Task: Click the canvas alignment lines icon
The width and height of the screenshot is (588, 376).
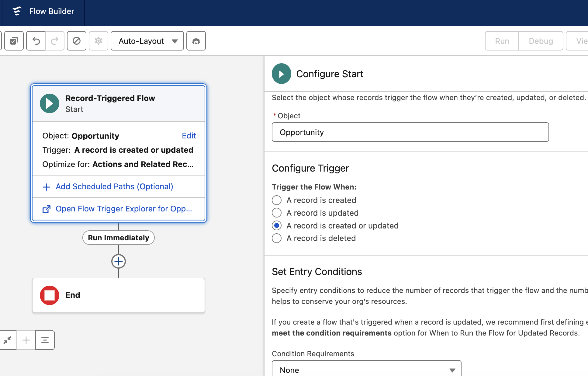Action: tap(45, 340)
